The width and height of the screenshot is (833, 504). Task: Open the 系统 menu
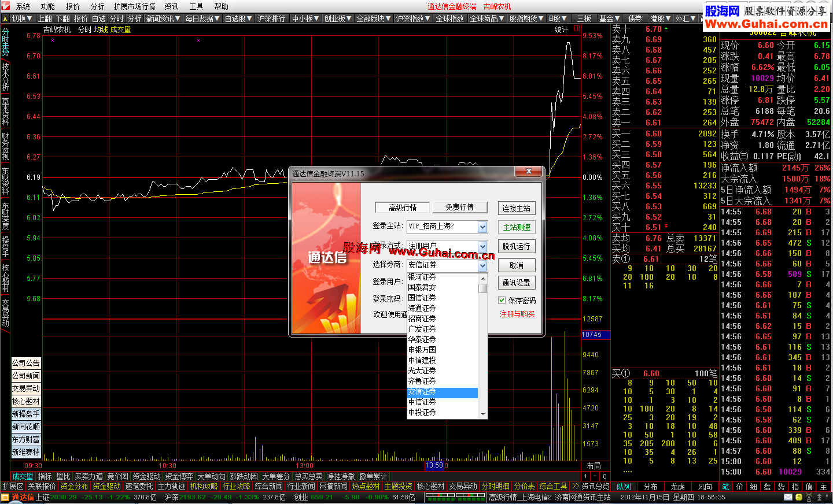point(23,6)
